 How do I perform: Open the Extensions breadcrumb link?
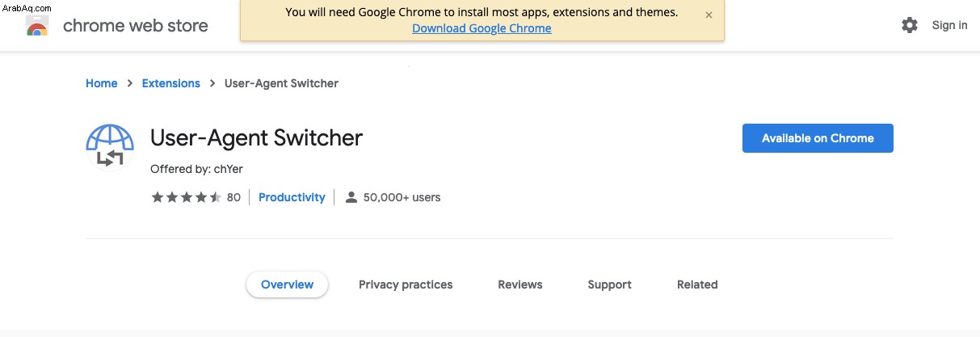[170, 83]
